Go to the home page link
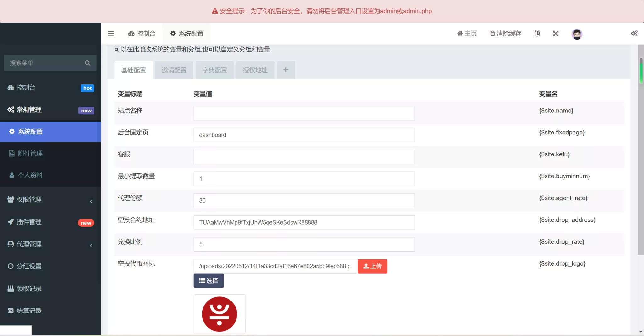Screen dimensions: 644x336 click(x=467, y=34)
